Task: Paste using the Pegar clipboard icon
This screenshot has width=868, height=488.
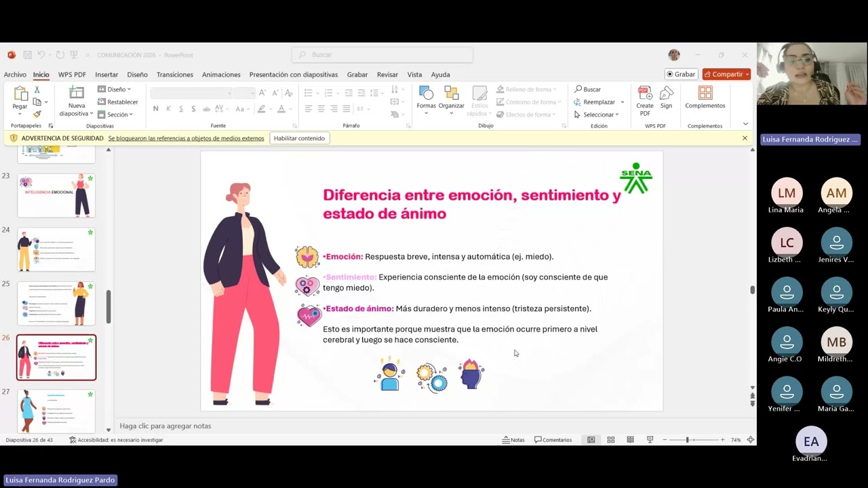Action: coord(20,94)
